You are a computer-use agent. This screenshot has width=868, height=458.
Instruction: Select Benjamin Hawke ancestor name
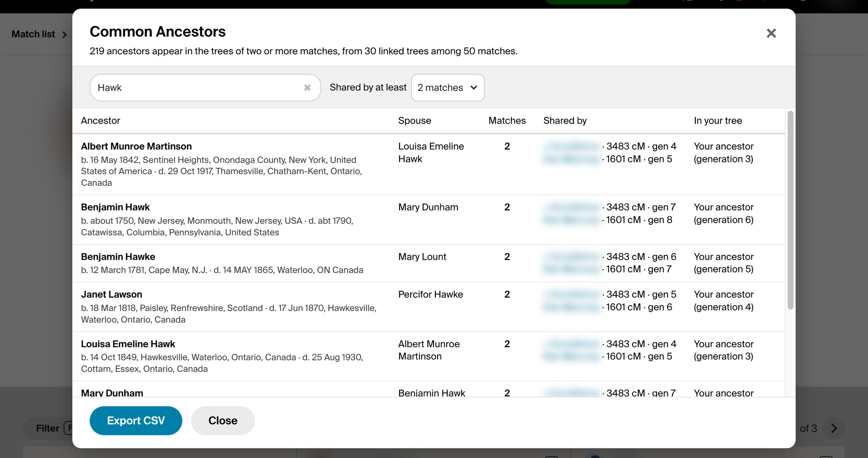[118, 257]
